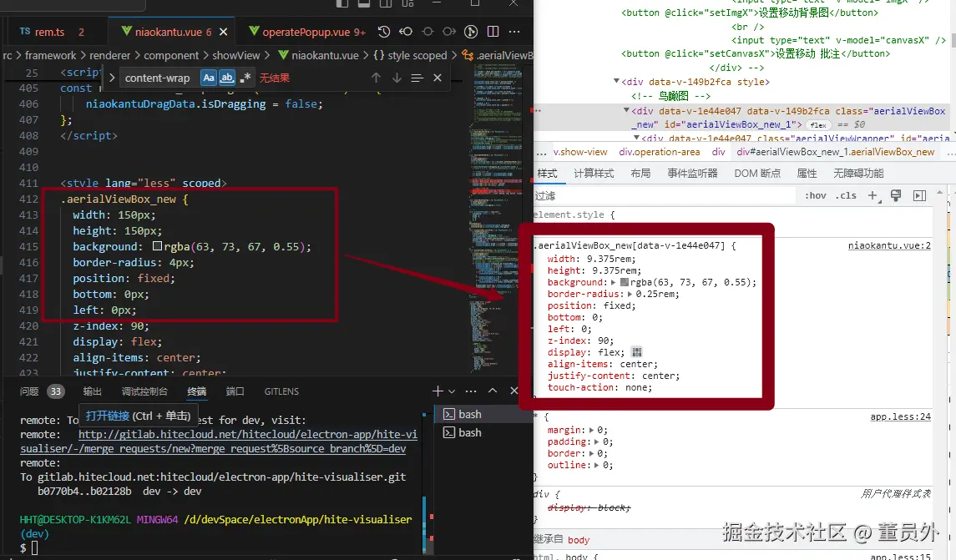The image size is (956, 560).
Task: Open the 端口 ports panel tab
Action: pyautogui.click(x=235, y=391)
